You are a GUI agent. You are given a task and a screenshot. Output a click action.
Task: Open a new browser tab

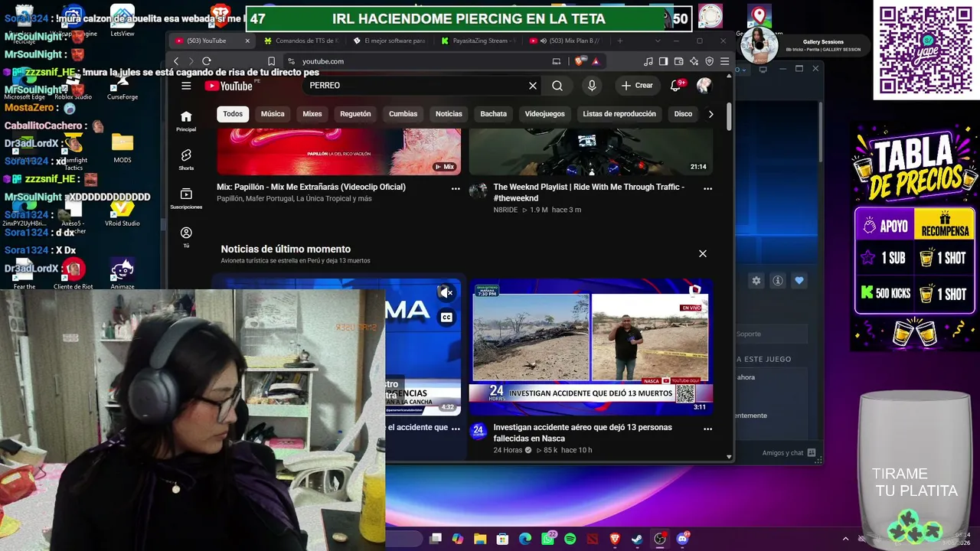(620, 41)
